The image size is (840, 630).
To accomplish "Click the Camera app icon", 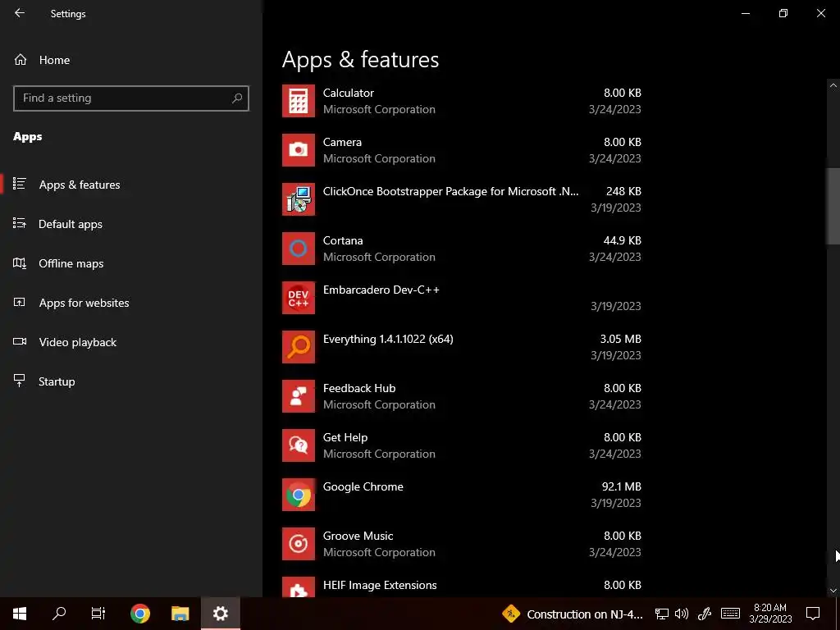I will pos(299,150).
